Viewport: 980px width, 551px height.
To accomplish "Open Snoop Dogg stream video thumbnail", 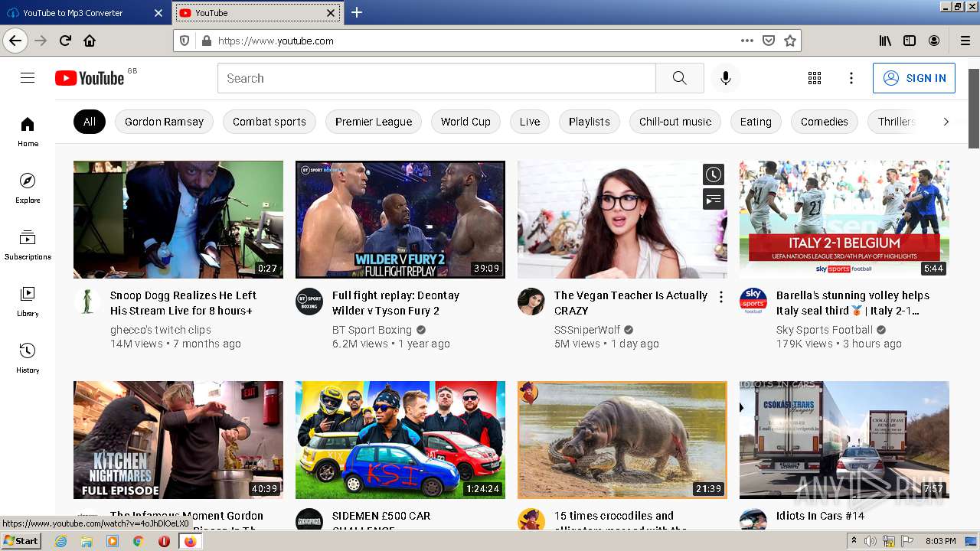I will click(178, 220).
